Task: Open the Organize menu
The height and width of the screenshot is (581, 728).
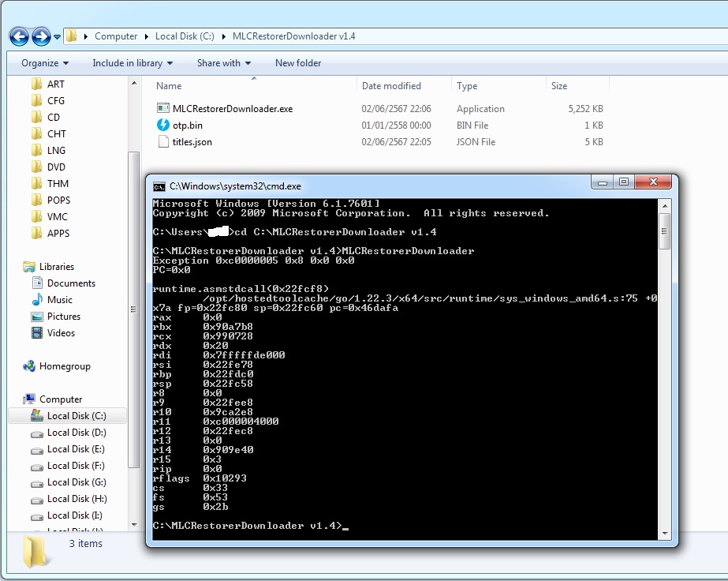Action: [45, 62]
